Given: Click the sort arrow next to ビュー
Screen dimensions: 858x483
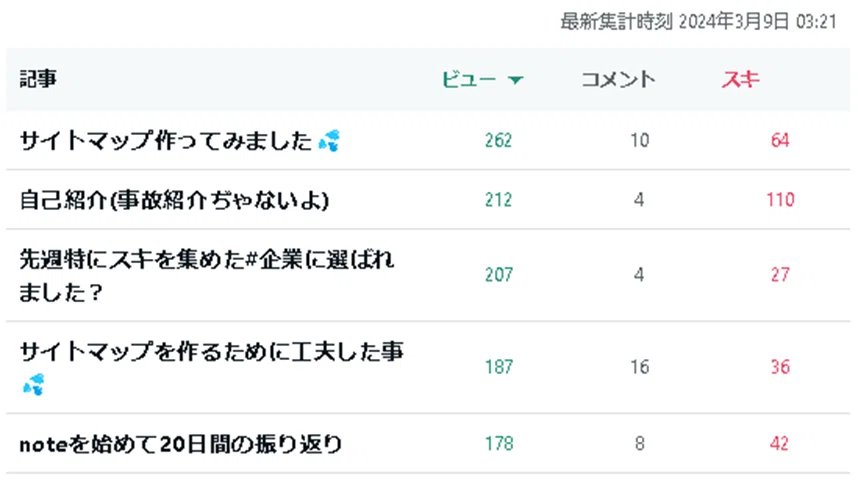Looking at the screenshot, I should (515, 80).
